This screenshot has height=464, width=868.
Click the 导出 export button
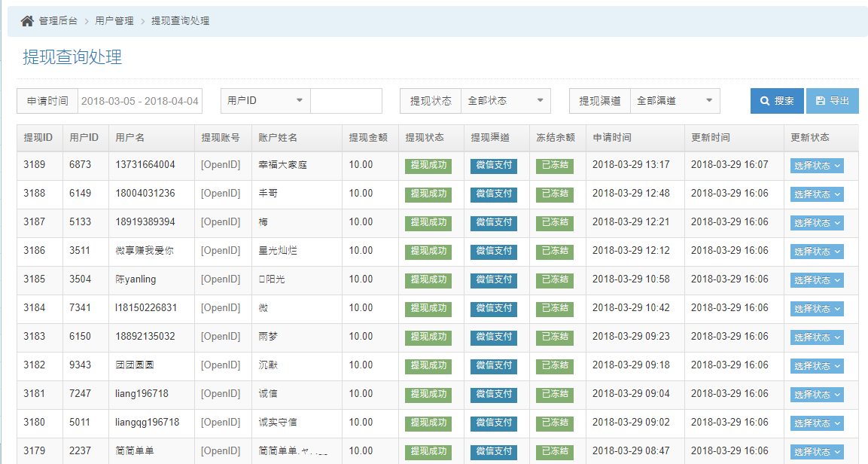pyautogui.click(x=832, y=101)
